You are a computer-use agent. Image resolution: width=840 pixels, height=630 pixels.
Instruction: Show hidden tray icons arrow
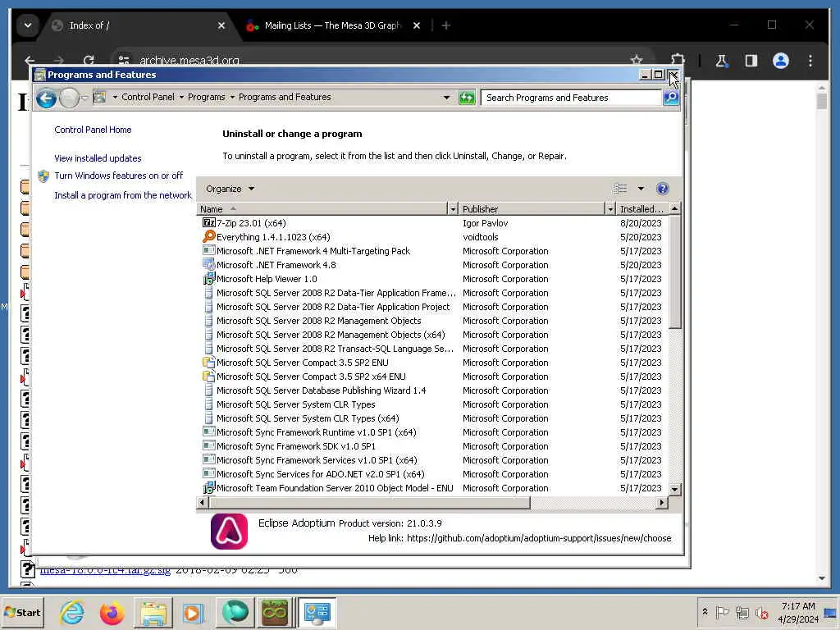click(705, 612)
